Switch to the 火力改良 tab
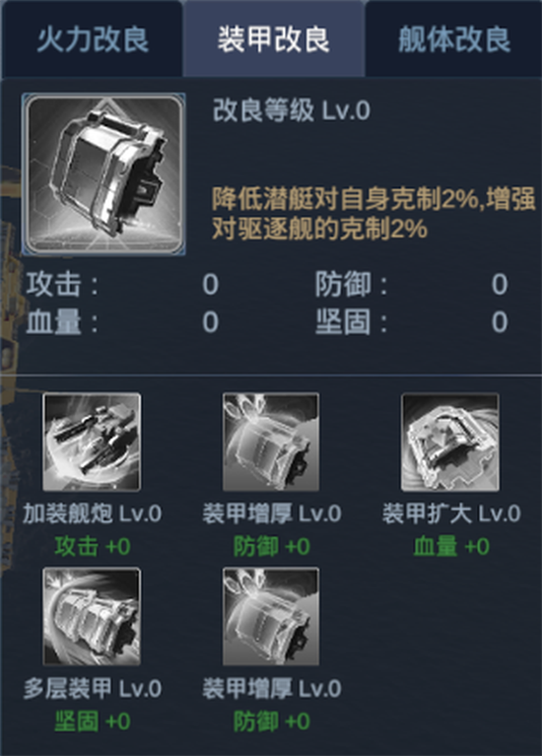 click(92, 38)
